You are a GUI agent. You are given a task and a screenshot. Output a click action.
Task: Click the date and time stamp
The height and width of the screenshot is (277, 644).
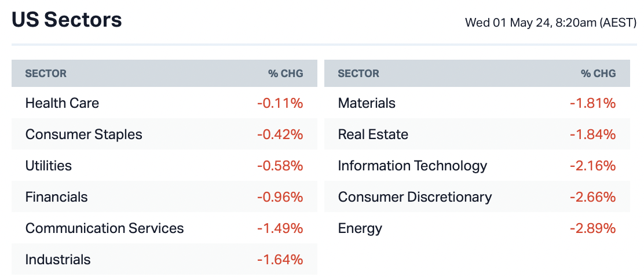point(550,23)
